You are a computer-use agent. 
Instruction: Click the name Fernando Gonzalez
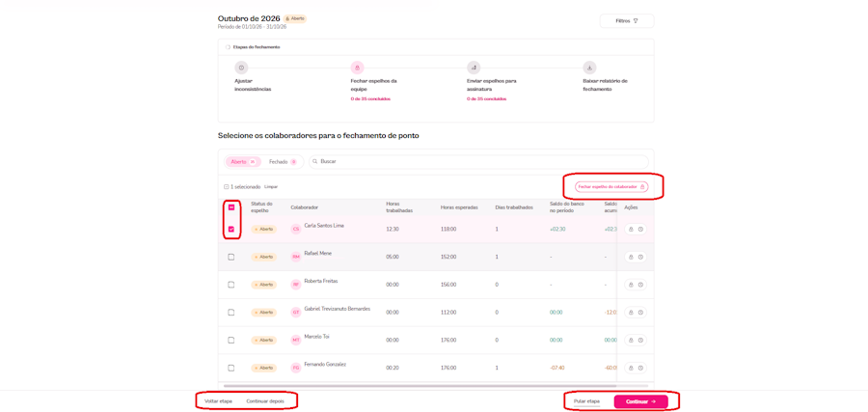pos(325,364)
